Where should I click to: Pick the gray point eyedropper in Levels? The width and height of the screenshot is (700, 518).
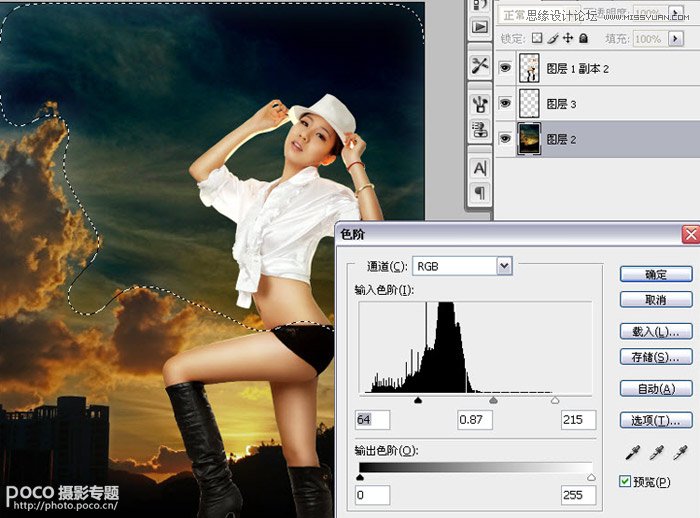tap(656, 453)
